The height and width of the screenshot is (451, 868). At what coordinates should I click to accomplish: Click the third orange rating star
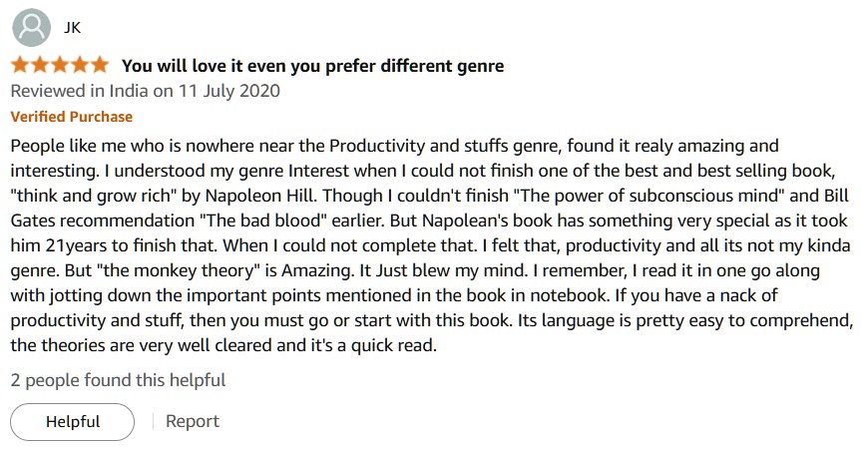point(60,65)
